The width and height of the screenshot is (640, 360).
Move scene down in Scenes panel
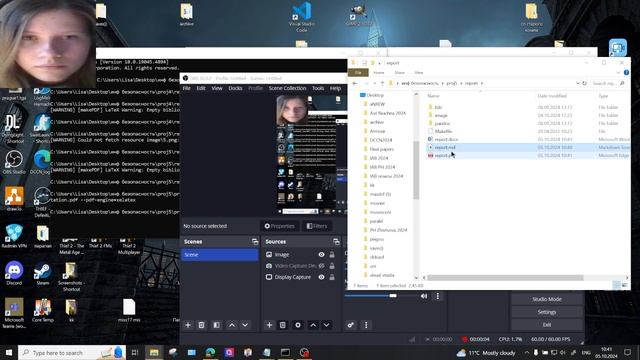click(245, 325)
